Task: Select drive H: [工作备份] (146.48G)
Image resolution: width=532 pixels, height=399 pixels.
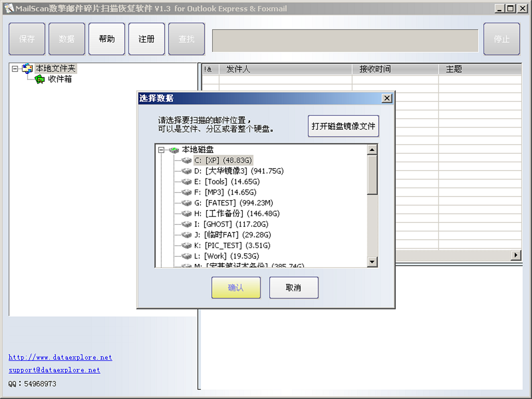Action: pyautogui.click(x=237, y=213)
